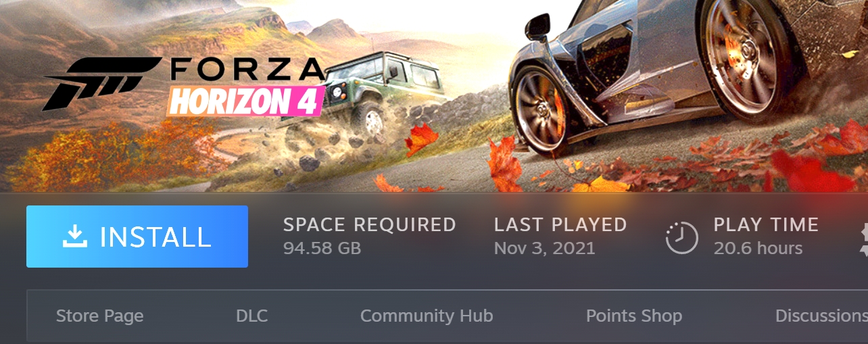Click the LAST PLAYED heading
Viewport: 868px width, 344px height.
click(560, 224)
